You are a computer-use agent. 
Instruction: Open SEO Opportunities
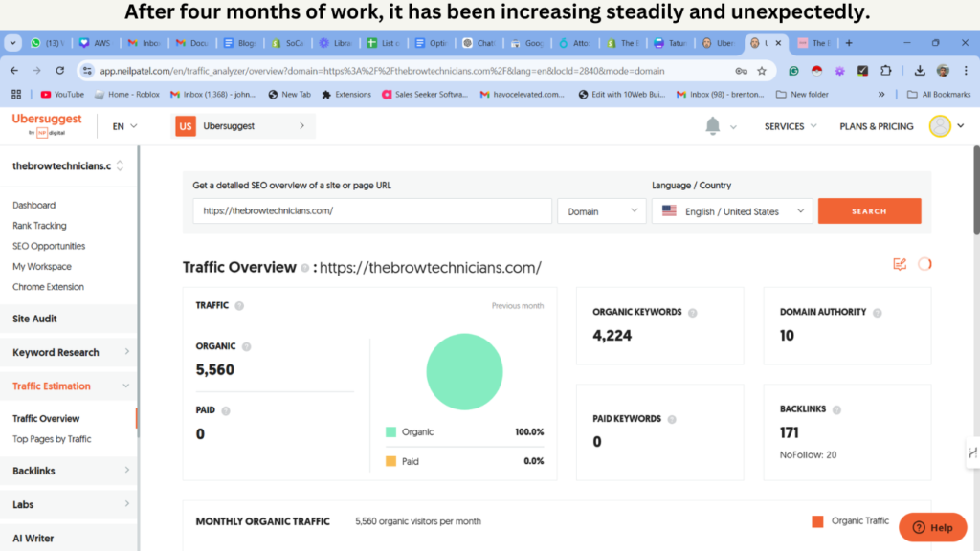pos(49,246)
